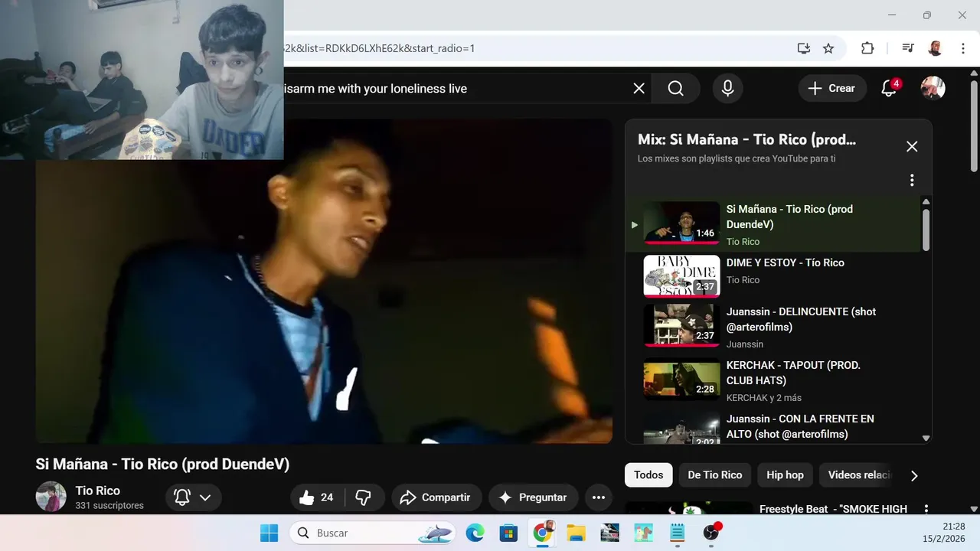This screenshot has width=980, height=551.
Task: Like the video (24 likes)
Action: tap(317, 497)
